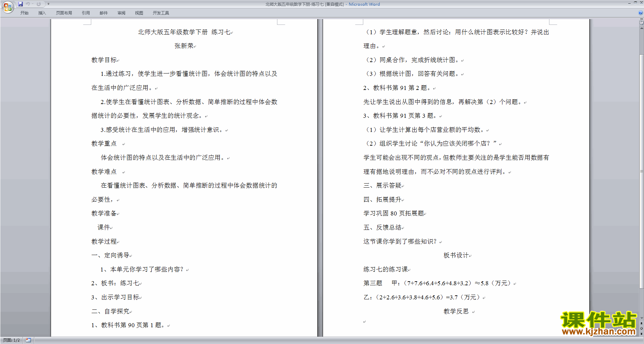Switch to the 页面布局 tab
644x344 pixels.
pyautogui.click(x=64, y=13)
